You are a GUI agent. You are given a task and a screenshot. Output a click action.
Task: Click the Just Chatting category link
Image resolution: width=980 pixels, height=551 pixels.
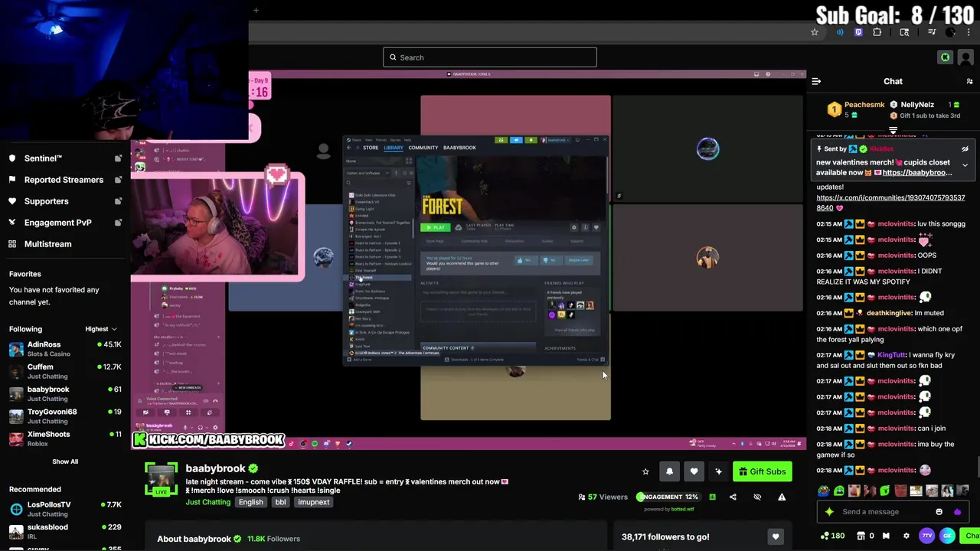[x=207, y=502]
